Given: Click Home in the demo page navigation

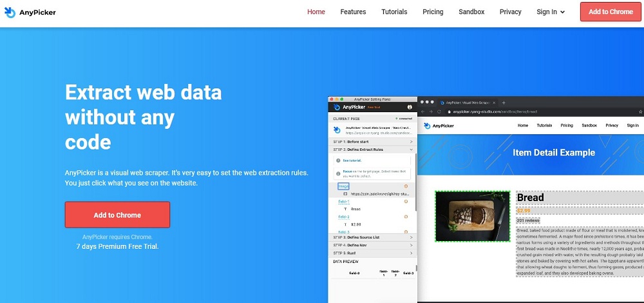Looking at the screenshot, I should pos(523,126).
